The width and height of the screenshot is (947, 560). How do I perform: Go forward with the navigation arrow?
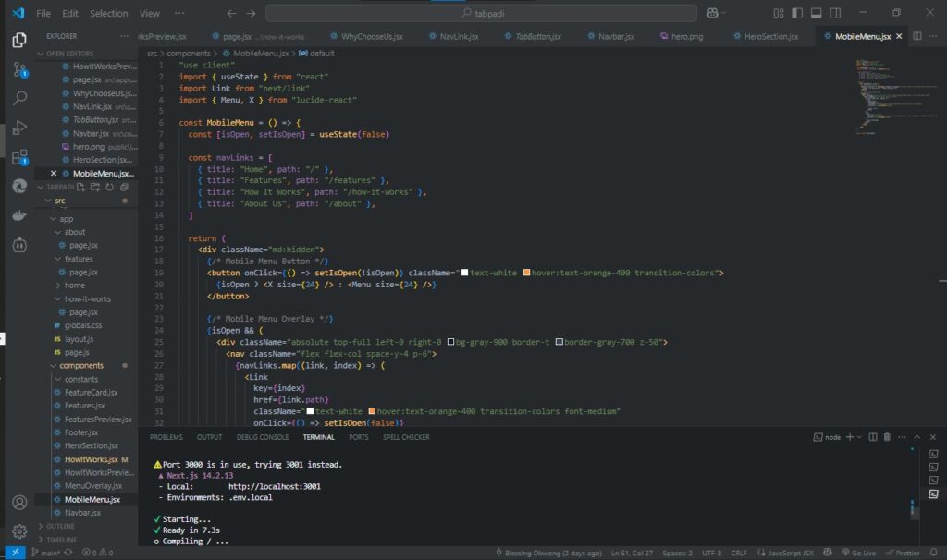[x=251, y=13]
